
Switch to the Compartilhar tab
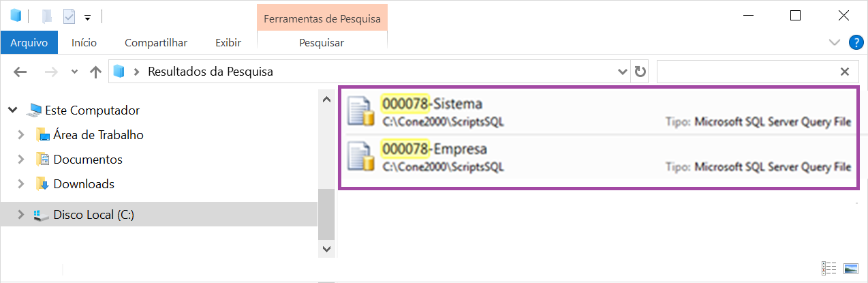[156, 42]
